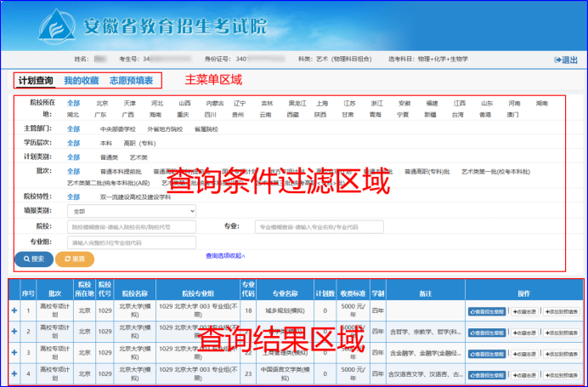Click 添加到预填表 for row 3

[560, 353]
